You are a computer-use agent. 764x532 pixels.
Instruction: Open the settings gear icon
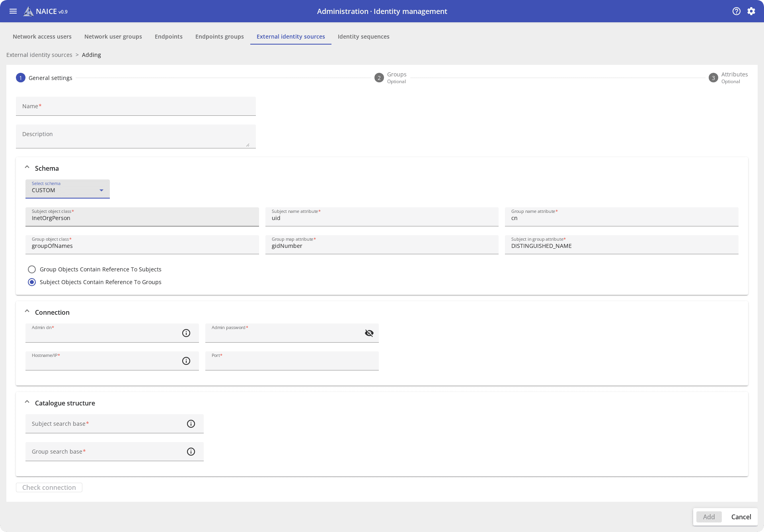point(751,11)
